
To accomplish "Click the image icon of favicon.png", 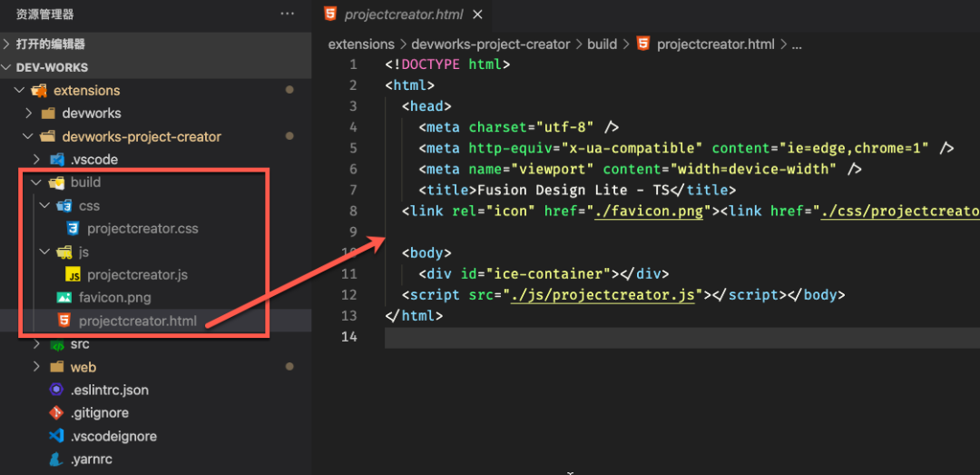I will pos(64,298).
